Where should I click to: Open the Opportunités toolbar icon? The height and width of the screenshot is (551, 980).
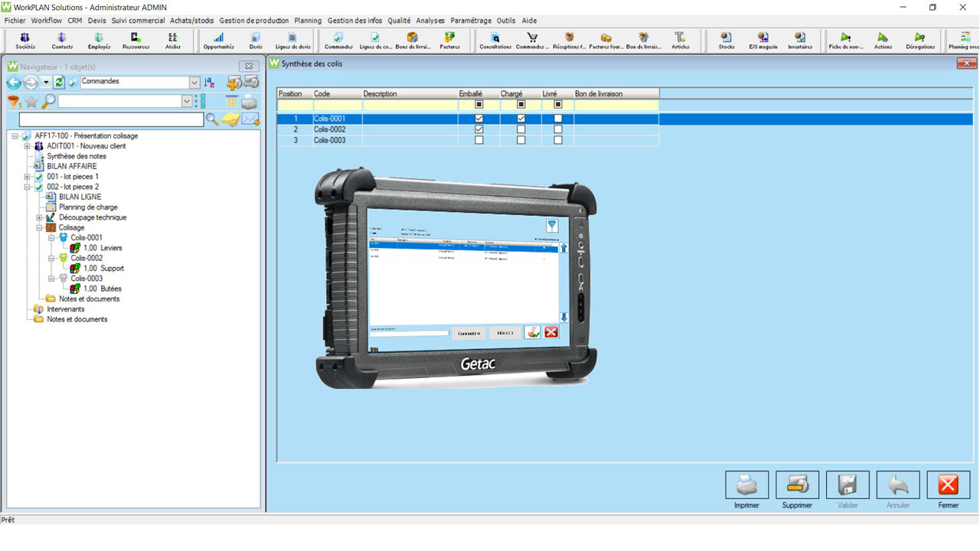[x=219, y=41]
